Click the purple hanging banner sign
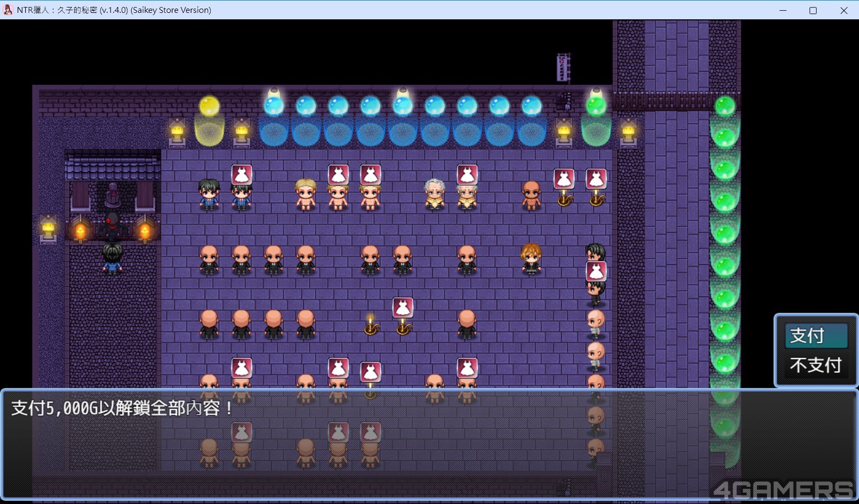This screenshot has width=859, height=504. 563,67
